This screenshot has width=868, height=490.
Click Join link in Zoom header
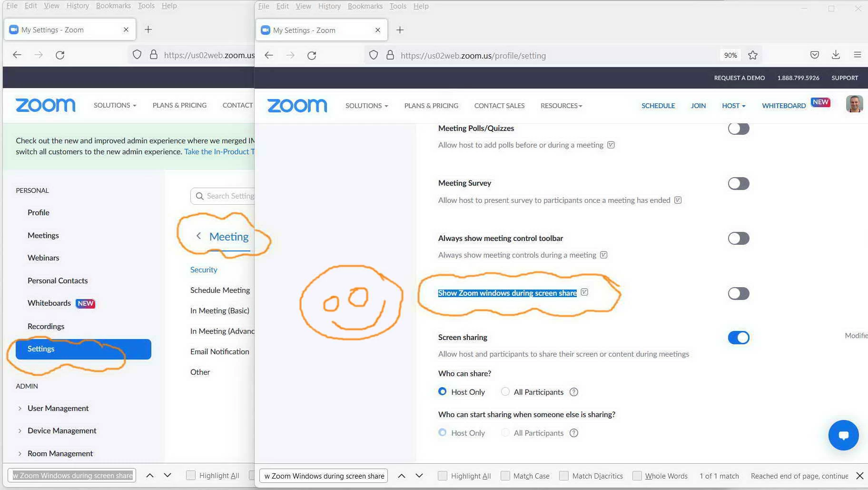pos(698,106)
